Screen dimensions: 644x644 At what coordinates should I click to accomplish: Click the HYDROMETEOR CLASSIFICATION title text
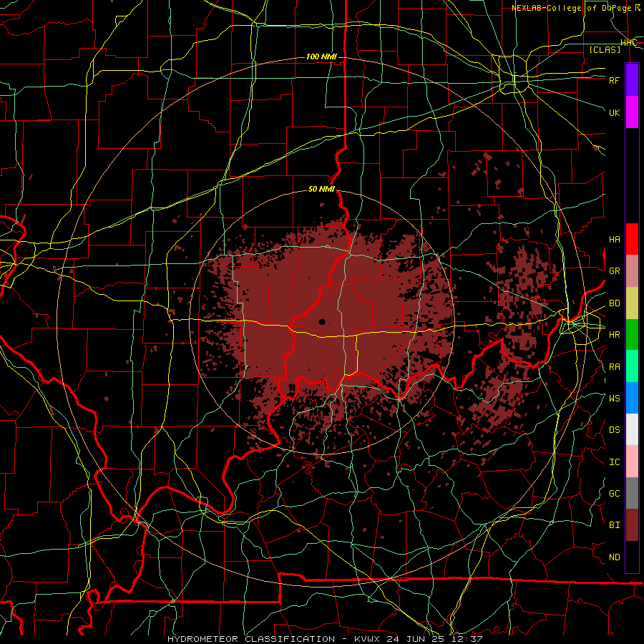pyautogui.click(x=251, y=639)
